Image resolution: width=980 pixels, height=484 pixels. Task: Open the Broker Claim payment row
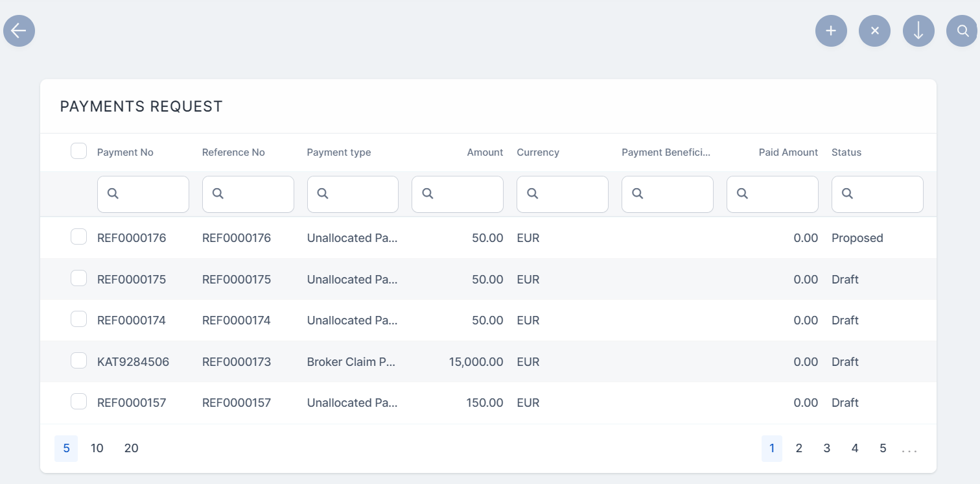click(x=351, y=362)
